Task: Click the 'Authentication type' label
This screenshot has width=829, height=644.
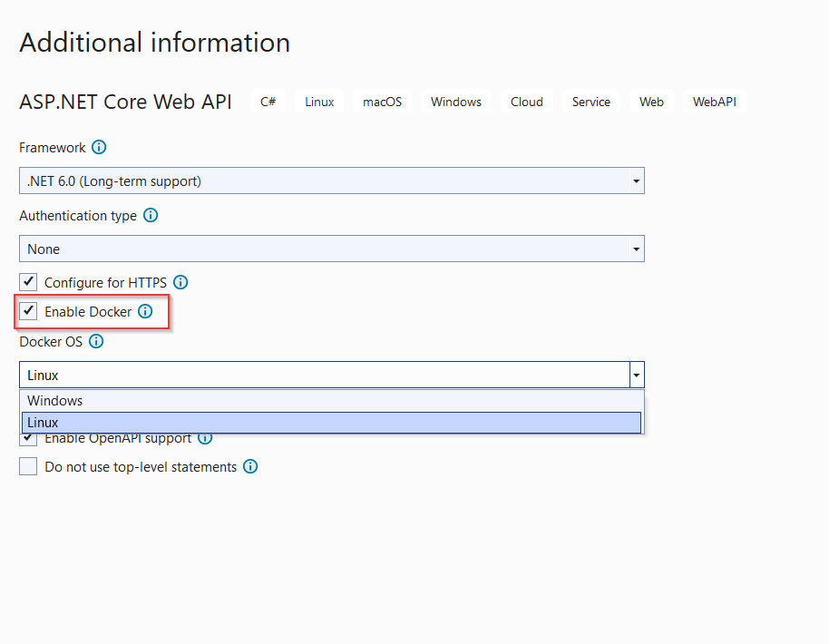Action: coord(78,216)
